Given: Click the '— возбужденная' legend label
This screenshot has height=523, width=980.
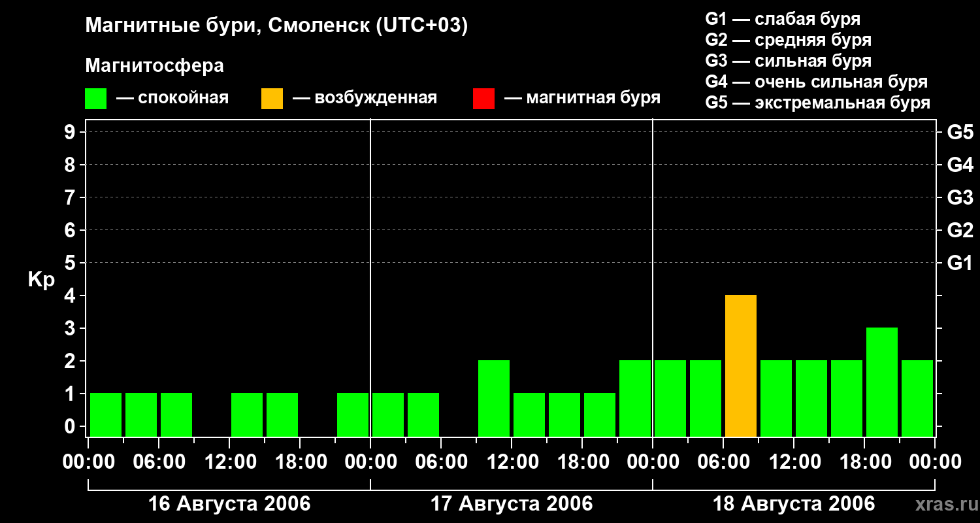Looking at the screenshot, I should point(365,98).
